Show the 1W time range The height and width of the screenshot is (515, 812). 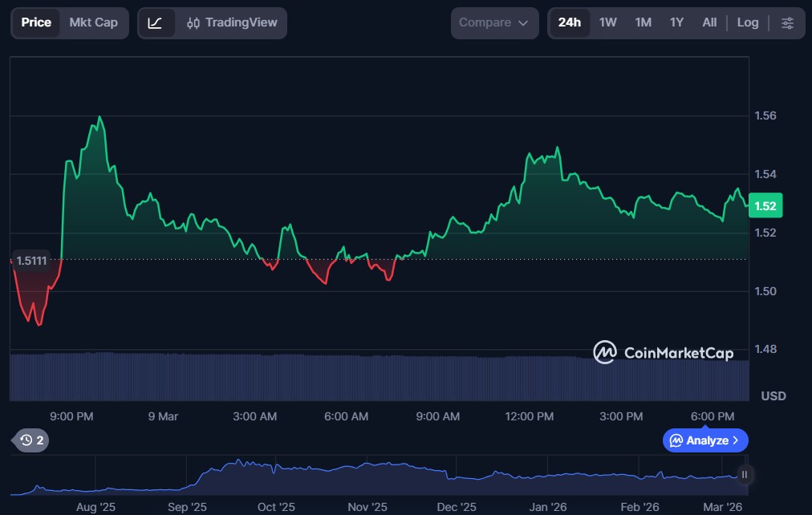pos(607,22)
